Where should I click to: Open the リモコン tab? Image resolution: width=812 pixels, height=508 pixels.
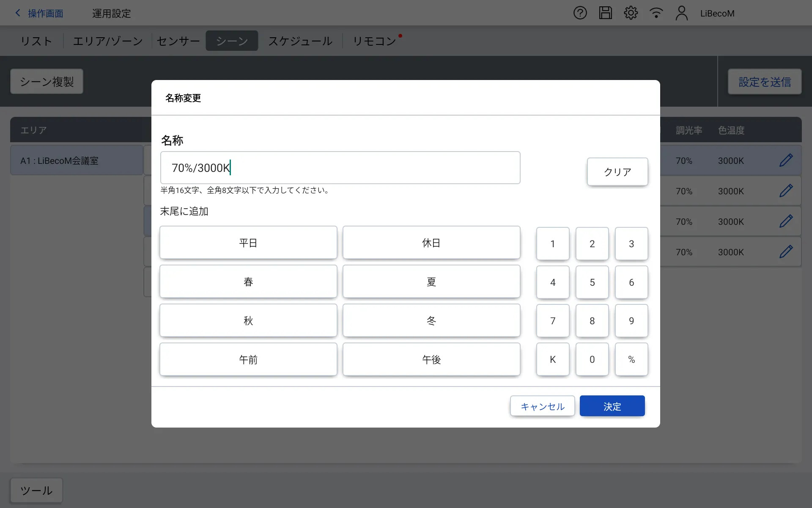click(x=374, y=41)
